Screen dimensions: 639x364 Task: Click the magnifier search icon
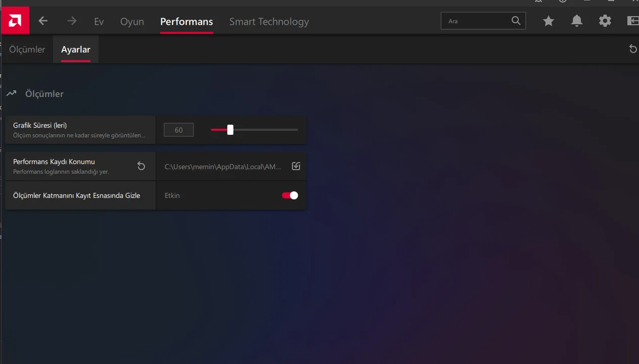(x=516, y=21)
